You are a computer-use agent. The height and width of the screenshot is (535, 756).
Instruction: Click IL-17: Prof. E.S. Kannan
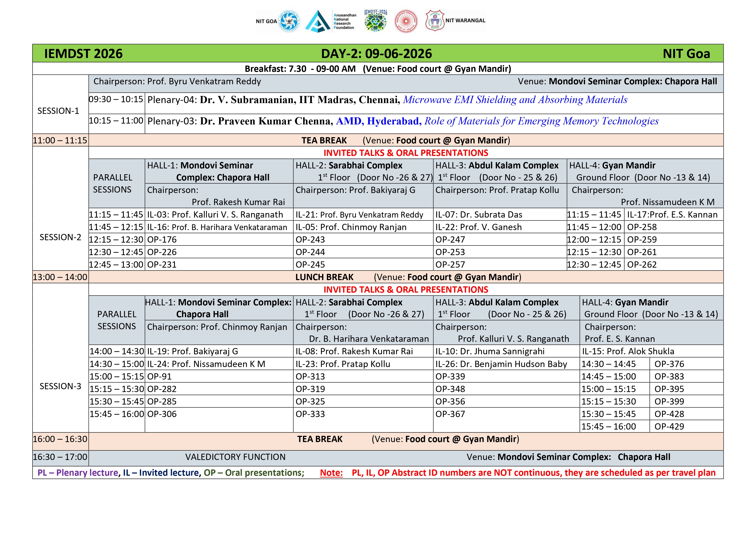tap(672, 215)
